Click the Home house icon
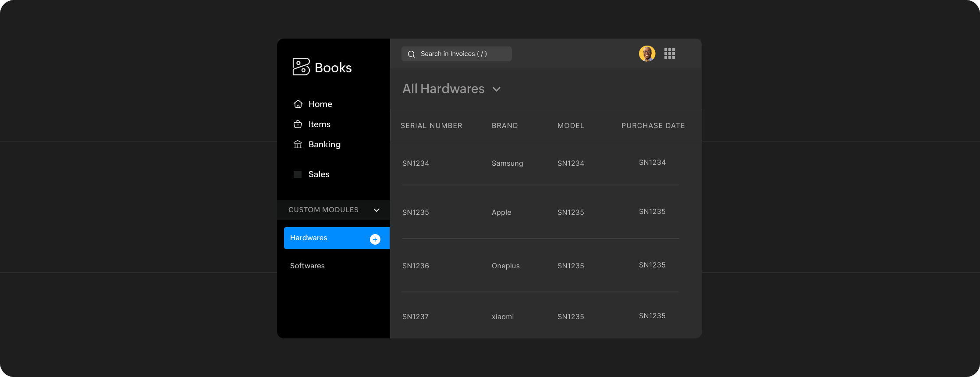Image resolution: width=980 pixels, height=377 pixels. (298, 104)
